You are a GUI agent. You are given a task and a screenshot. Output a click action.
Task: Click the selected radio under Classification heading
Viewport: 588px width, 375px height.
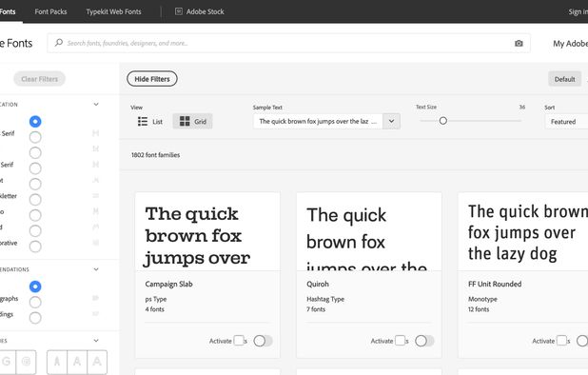pos(35,122)
